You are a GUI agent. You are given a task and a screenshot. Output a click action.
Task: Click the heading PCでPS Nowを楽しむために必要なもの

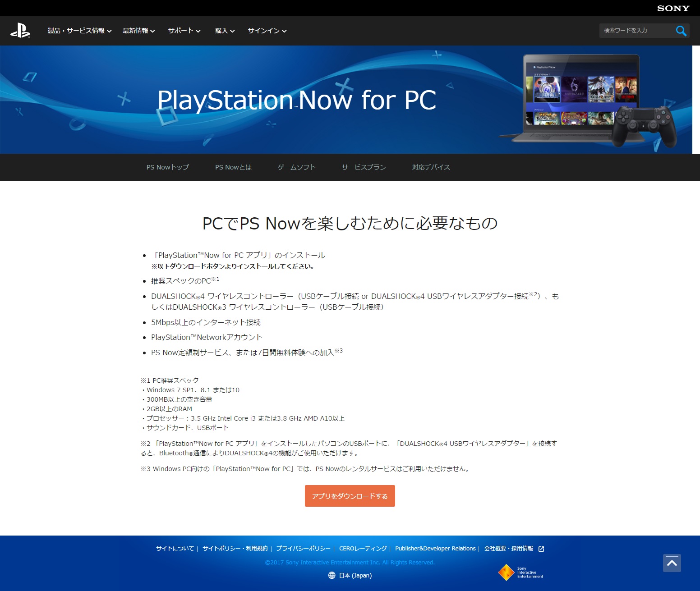pos(350,223)
